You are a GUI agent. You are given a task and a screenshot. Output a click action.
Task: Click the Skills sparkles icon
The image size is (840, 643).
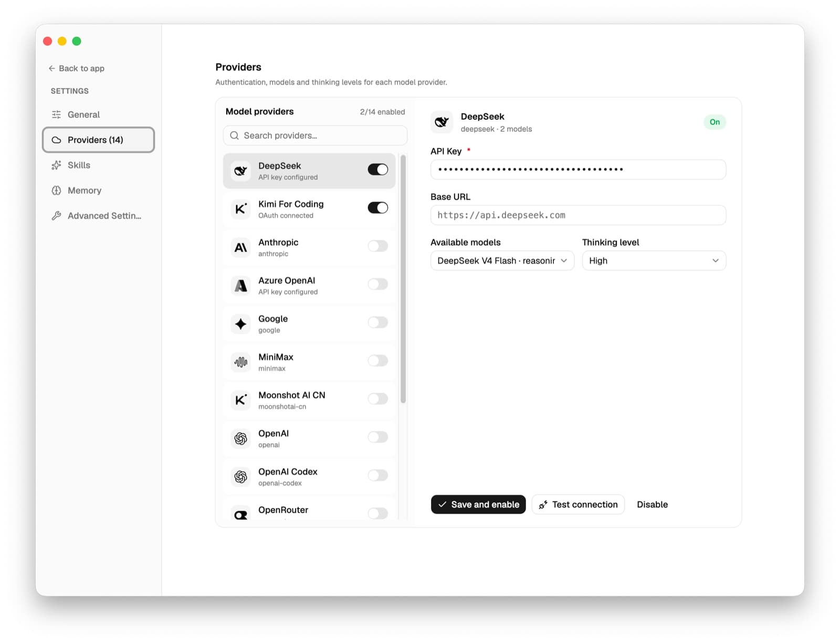click(x=56, y=165)
